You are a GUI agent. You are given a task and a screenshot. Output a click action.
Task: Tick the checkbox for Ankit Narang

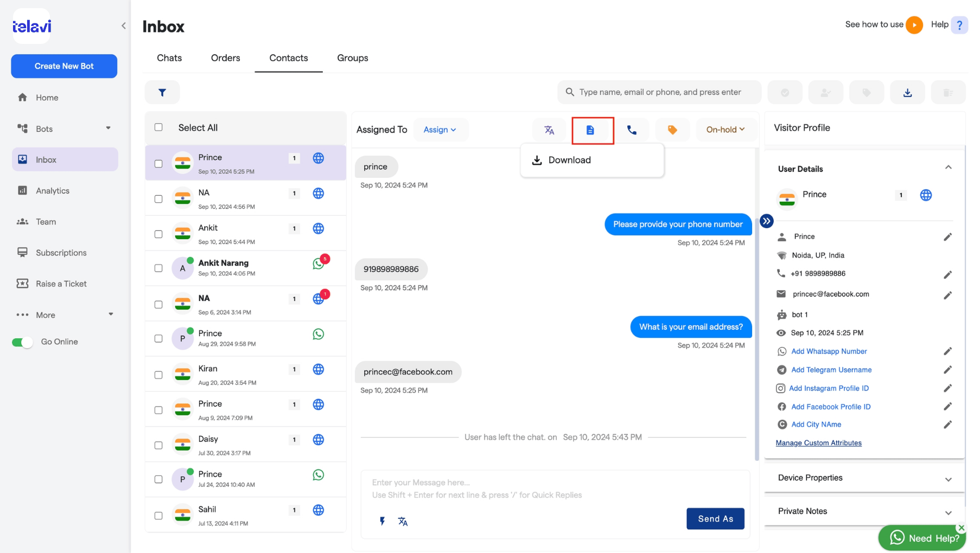click(158, 268)
